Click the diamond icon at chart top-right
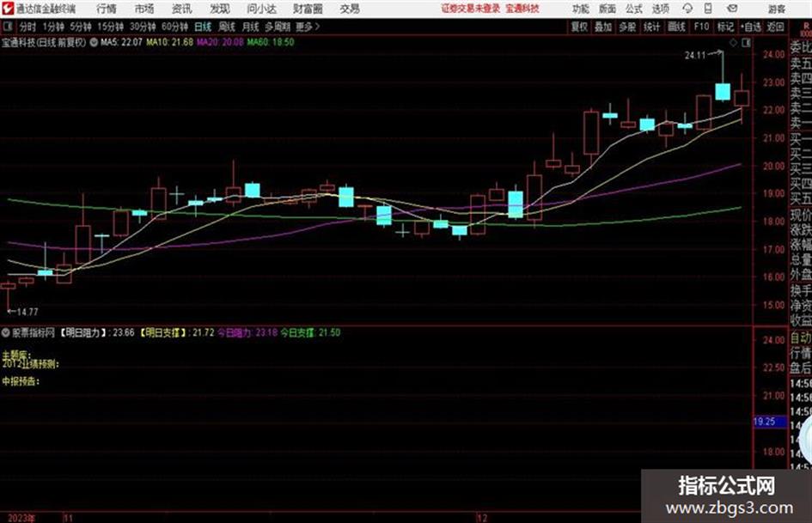Image resolution: width=812 pixels, height=523 pixels. coord(733,43)
